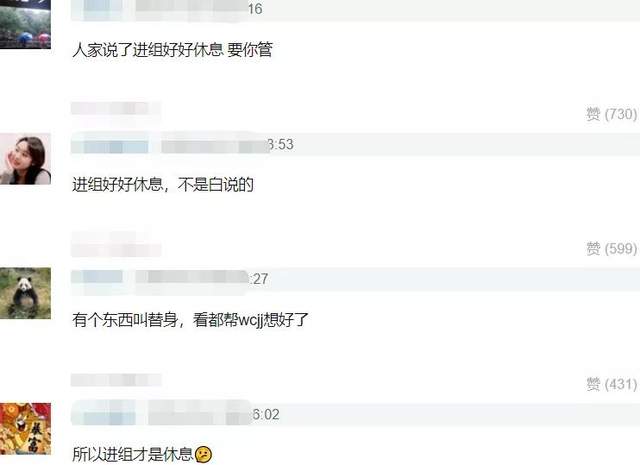Select comment "有个东西叫替身，看都帮wcjj想好了"
The image size is (640, 465).
[x=190, y=319]
